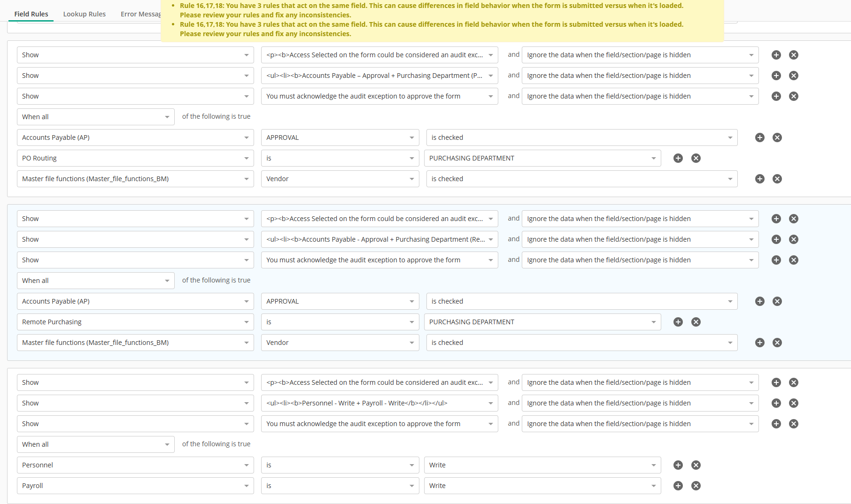This screenshot has height=504, width=851.
Task: Remove APPROVAL condition in the PO Routing rule
Action: (x=777, y=137)
